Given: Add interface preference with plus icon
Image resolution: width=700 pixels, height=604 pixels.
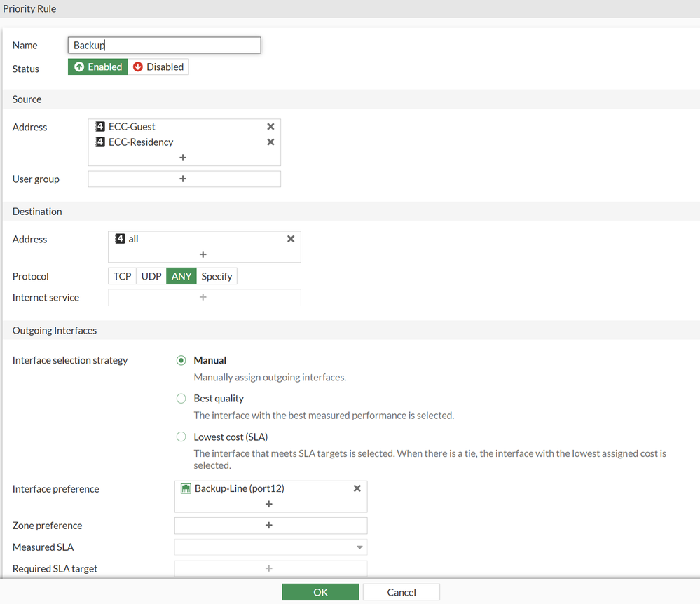Looking at the screenshot, I should tap(269, 504).
